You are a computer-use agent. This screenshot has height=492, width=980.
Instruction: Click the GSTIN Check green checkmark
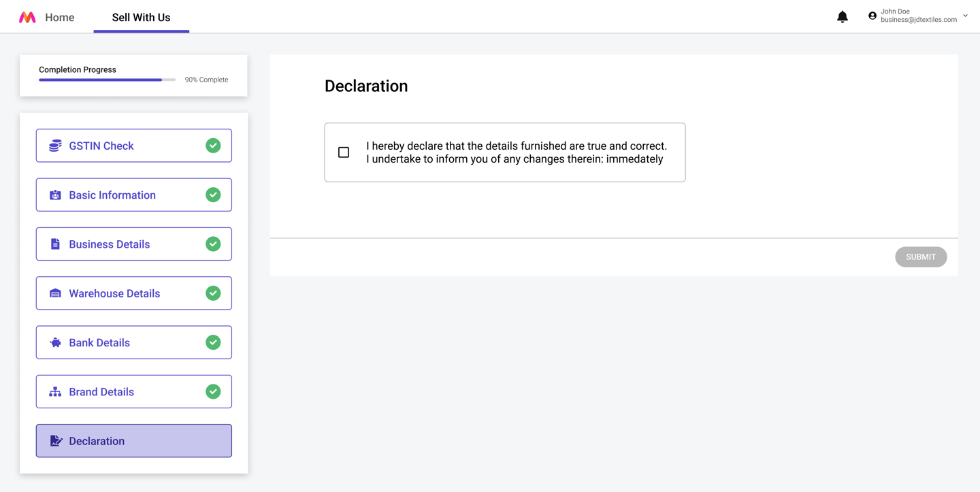[x=213, y=146]
